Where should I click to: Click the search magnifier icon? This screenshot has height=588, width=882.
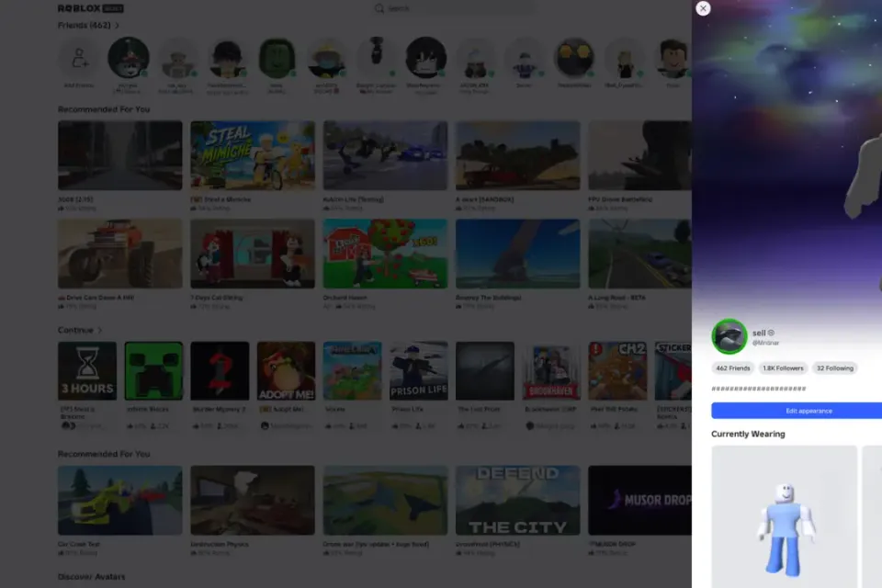pos(379,8)
